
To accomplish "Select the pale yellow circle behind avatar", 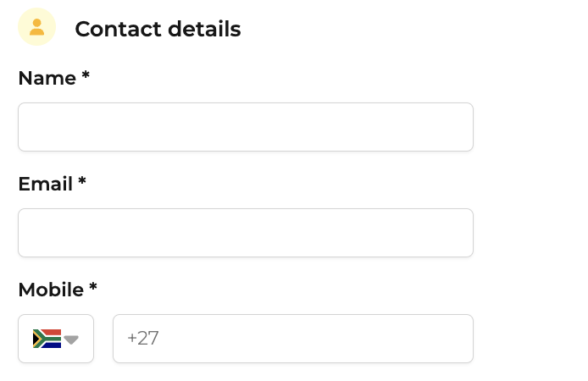I will 36,26.
